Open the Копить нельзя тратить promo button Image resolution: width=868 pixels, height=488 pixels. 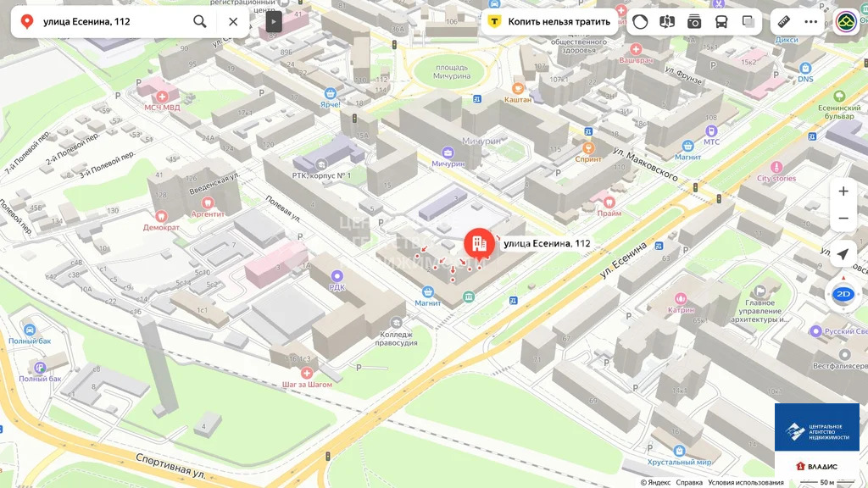[549, 21]
